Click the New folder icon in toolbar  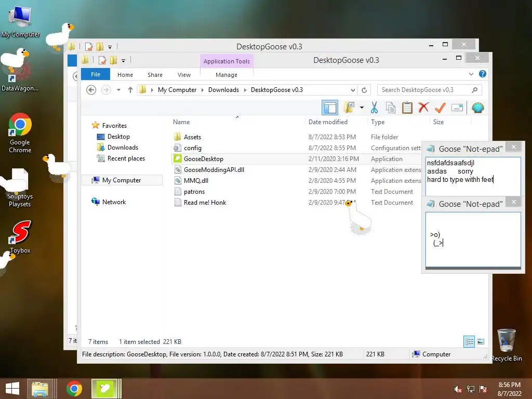(349, 108)
